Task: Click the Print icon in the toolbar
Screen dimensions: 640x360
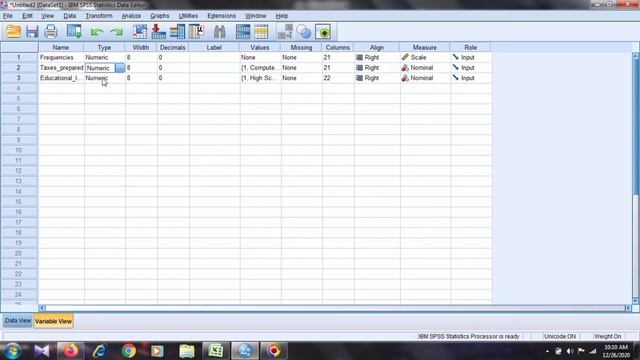Action: tap(51, 31)
